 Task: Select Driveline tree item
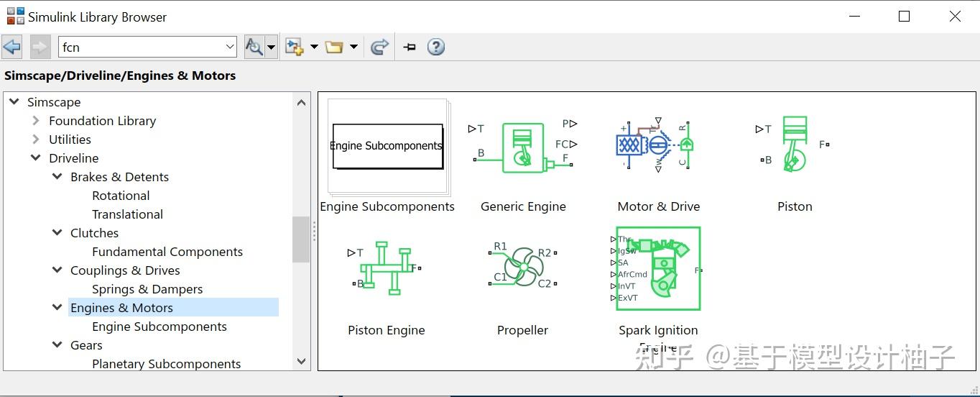point(73,158)
